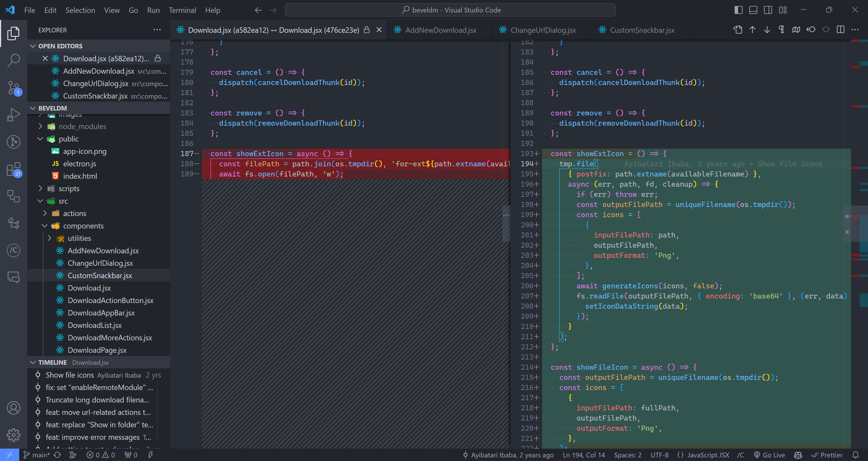The height and width of the screenshot is (461, 868).
Task: Click the command center search box
Action: point(450,10)
